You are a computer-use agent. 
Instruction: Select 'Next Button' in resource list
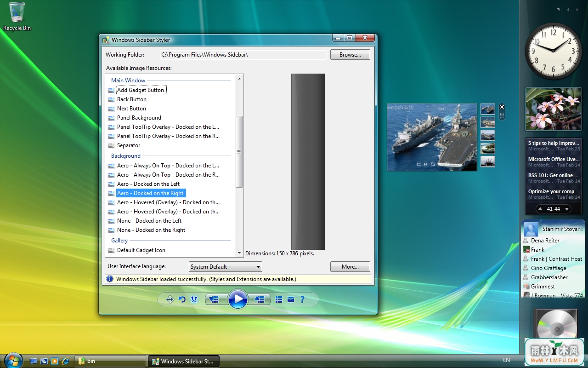point(131,109)
